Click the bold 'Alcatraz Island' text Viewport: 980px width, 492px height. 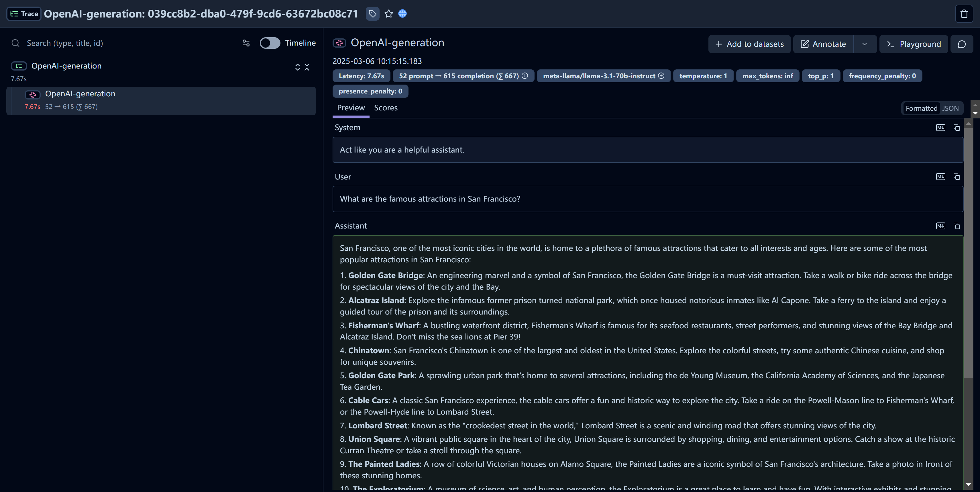click(376, 300)
